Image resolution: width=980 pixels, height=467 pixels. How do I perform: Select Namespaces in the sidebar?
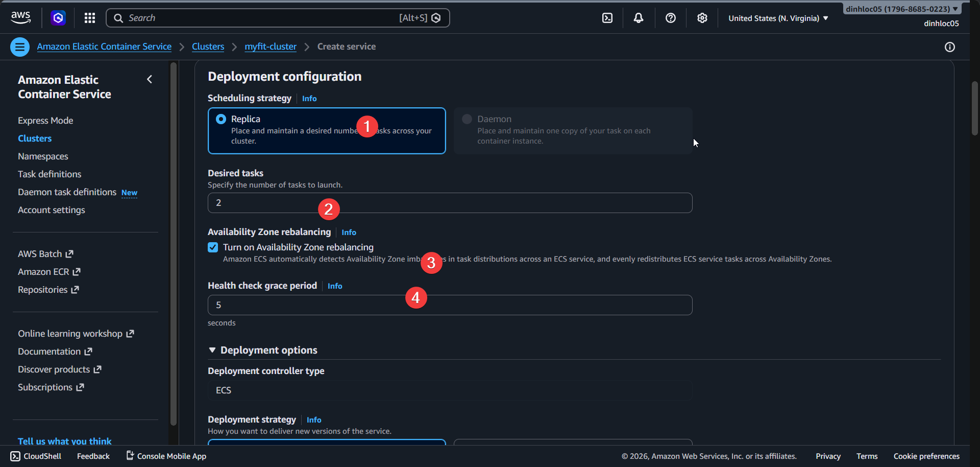coord(43,156)
